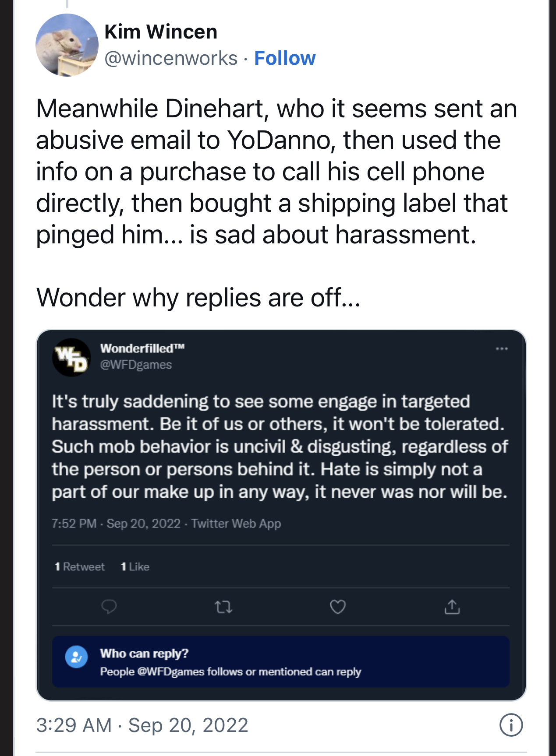Screen dimensions: 556x756
Task: Click the reply speech bubble icon
Action: point(109,607)
